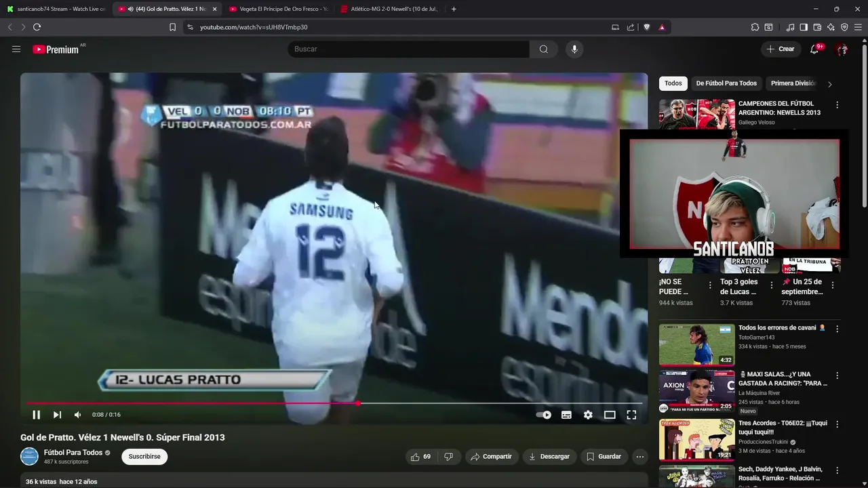Viewport: 868px width, 488px height.
Task: Open options for Top 3 goles short
Action: [x=771, y=285]
